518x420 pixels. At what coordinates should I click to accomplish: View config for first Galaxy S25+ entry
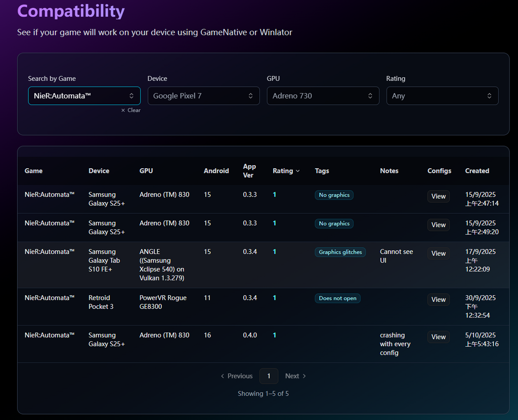pyautogui.click(x=438, y=196)
